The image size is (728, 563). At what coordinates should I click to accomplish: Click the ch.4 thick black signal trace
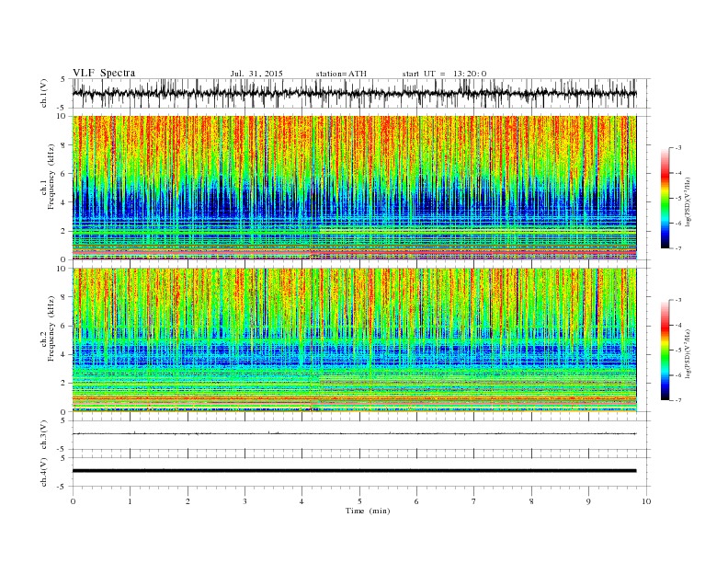[x=354, y=471]
